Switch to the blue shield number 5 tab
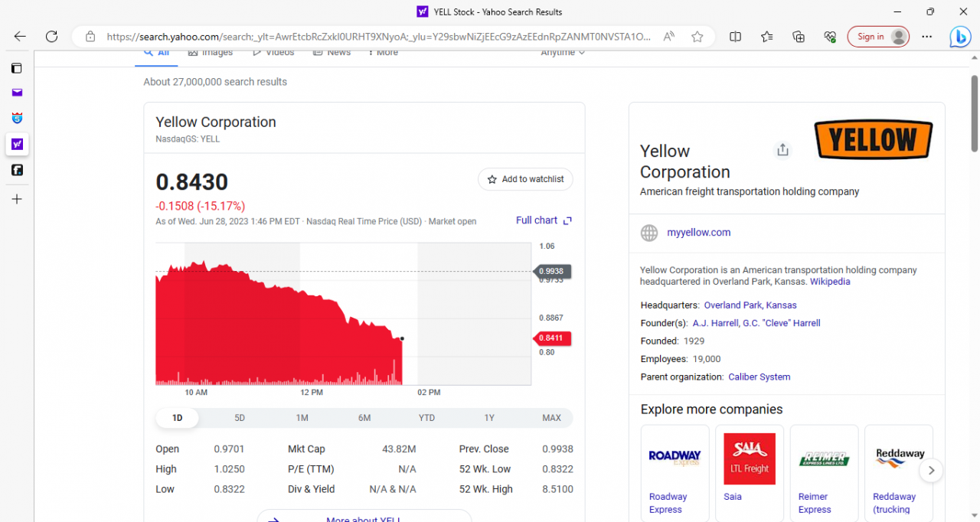 coord(17,118)
